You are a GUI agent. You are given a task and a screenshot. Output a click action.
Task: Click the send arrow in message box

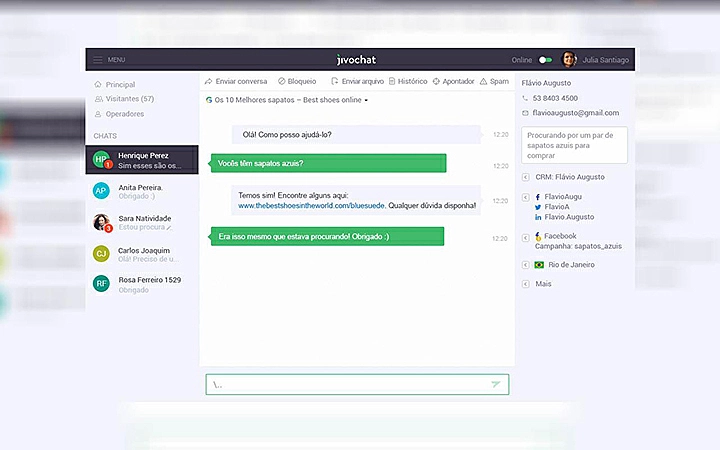point(496,384)
